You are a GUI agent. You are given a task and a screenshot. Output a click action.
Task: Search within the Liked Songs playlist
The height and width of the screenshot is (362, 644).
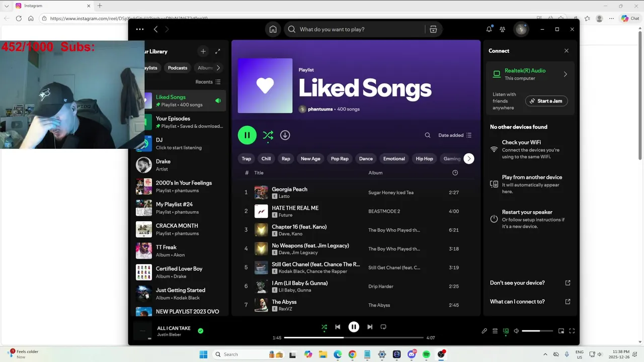[427, 135]
